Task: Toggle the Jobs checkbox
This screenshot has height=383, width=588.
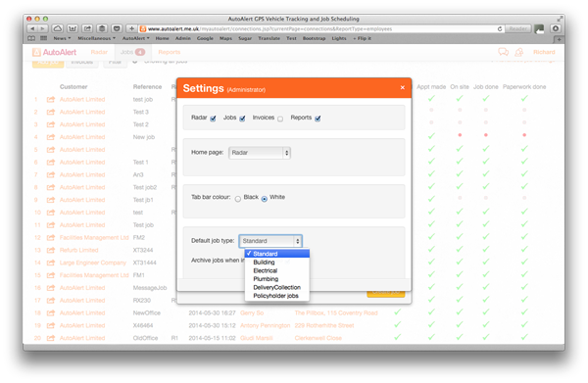Action: pos(242,119)
